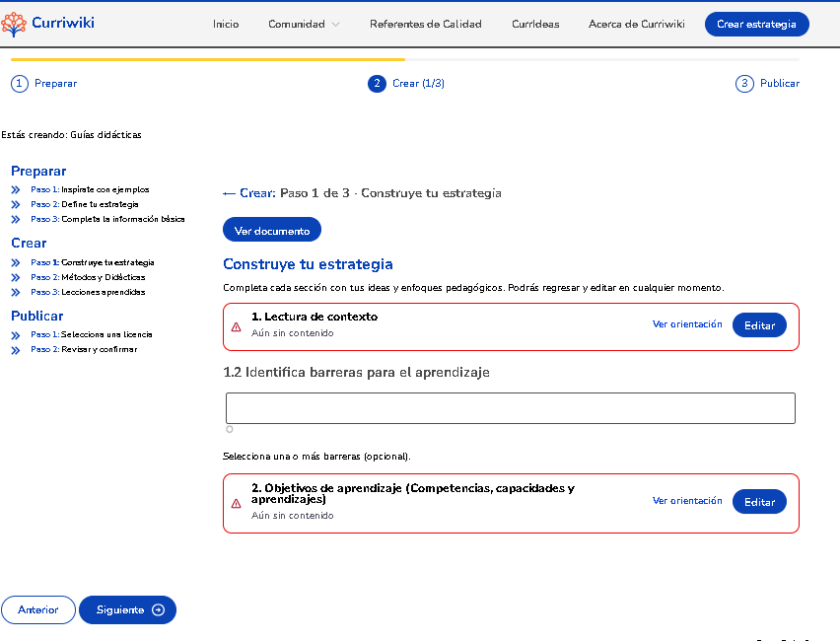
Task: Click warning icon beside Lectura de contexto
Action: (237, 326)
